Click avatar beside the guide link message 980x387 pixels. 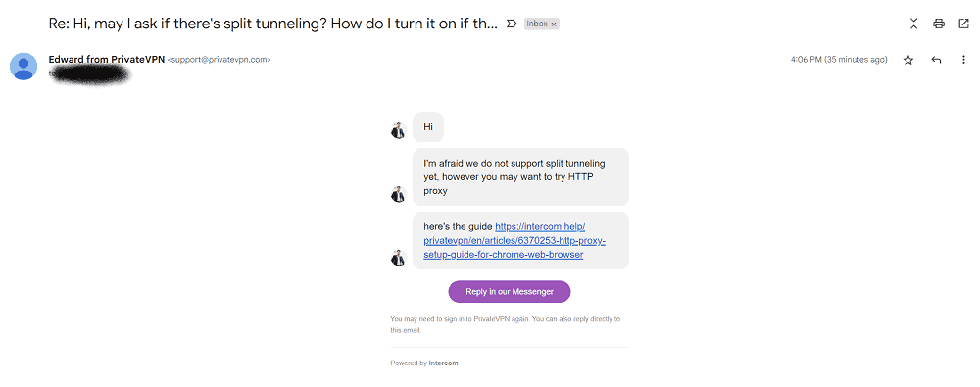[x=398, y=258]
